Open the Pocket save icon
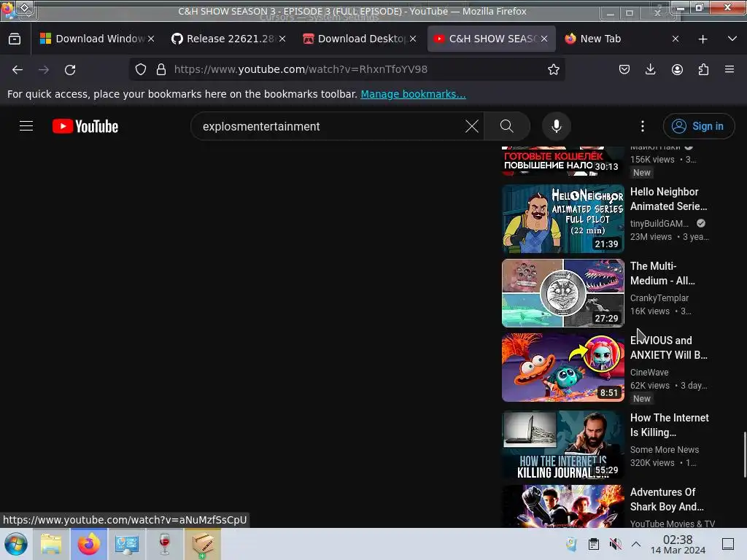 coord(624,69)
